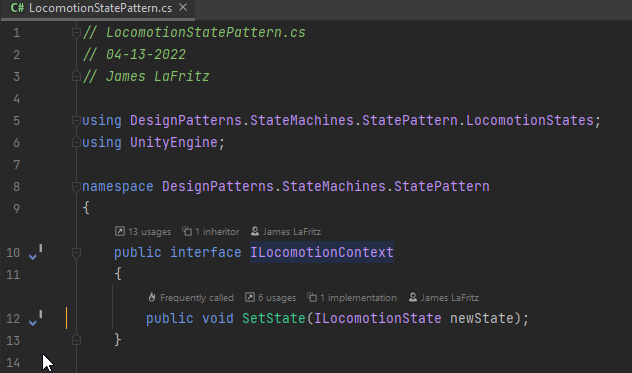Image resolution: width=632 pixels, height=373 pixels.
Task: Click the person icon above the interface
Action: point(255,231)
